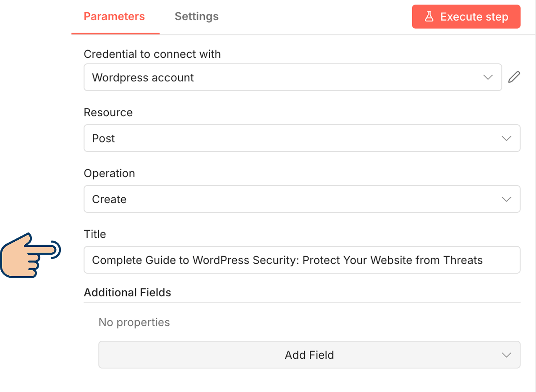This screenshot has height=392, width=536.
Task: Click the flask icon in Execute step
Action: pyautogui.click(x=429, y=17)
